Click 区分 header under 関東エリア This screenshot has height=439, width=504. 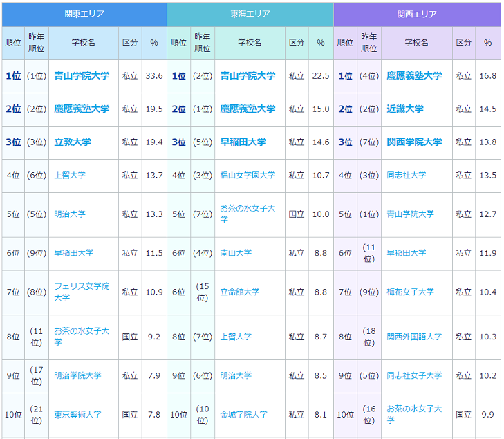[130, 43]
